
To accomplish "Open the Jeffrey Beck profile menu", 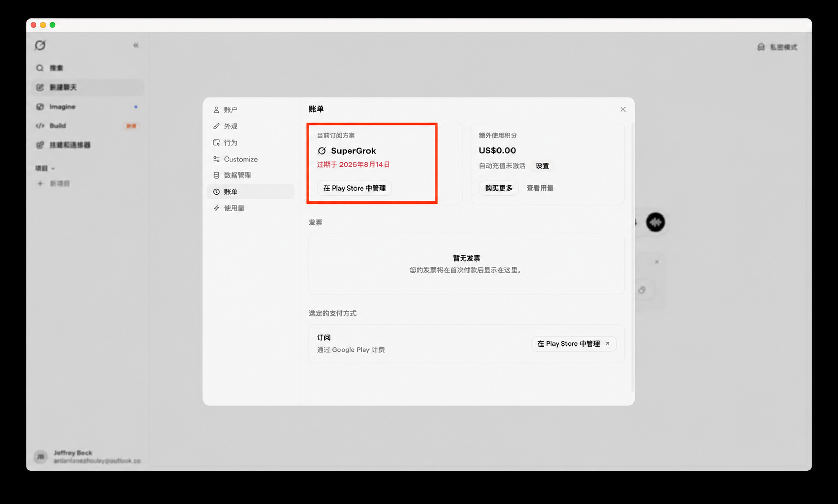I will [x=87, y=456].
